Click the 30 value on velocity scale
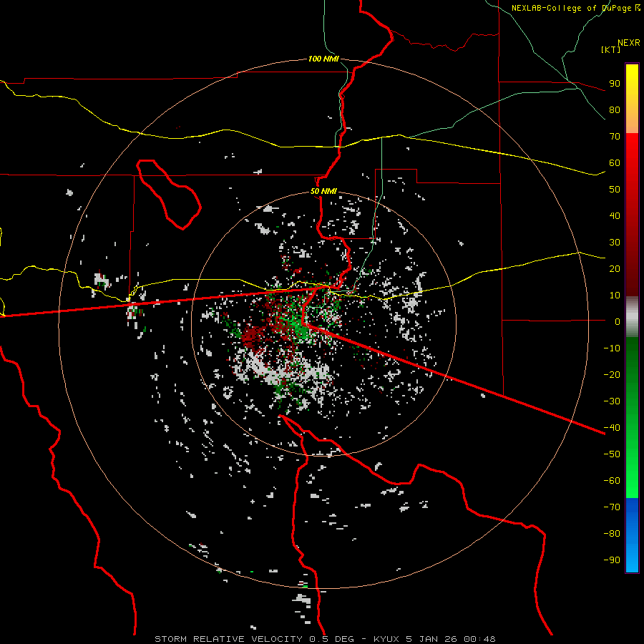Screen dimensions: 644x644 [615, 243]
